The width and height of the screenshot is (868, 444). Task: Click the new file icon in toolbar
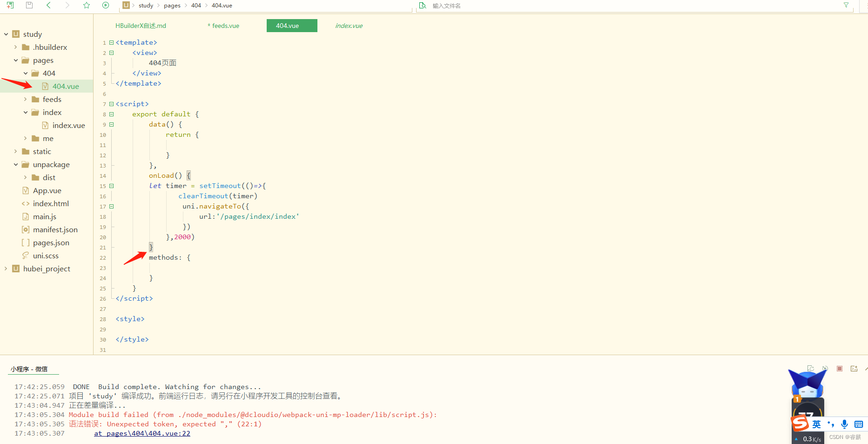click(10, 5)
